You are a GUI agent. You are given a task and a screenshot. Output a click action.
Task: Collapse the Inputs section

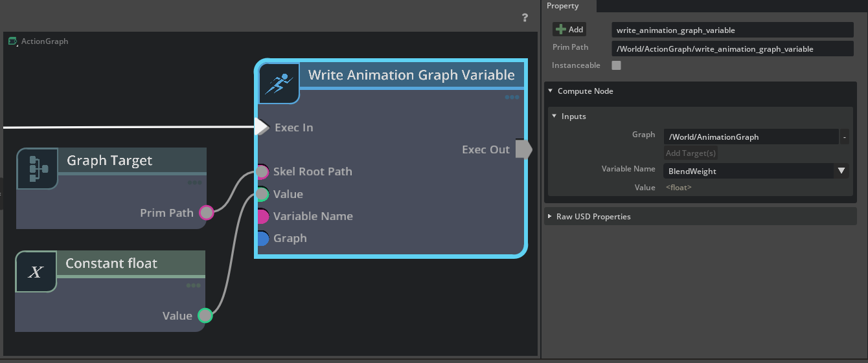click(x=554, y=116)
